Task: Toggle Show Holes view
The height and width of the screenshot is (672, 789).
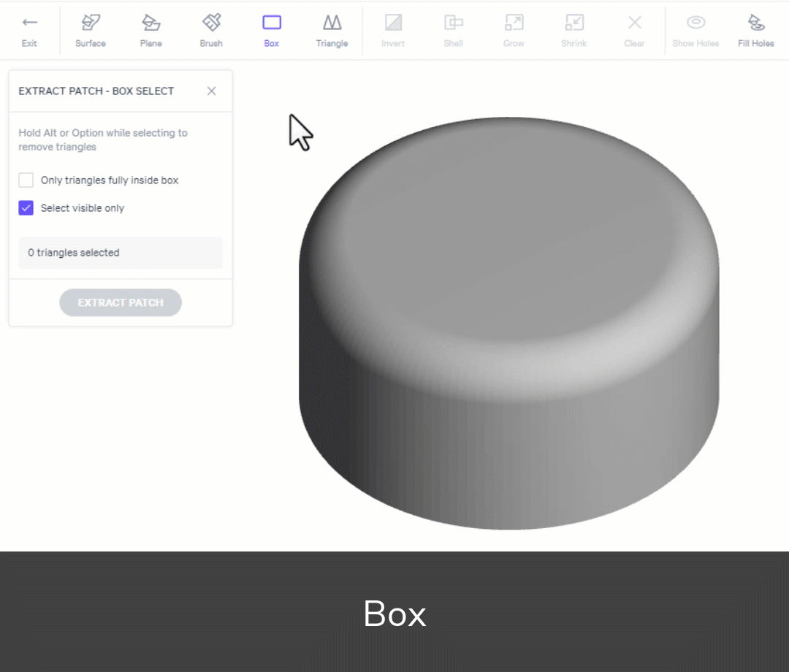Action: 696,31
